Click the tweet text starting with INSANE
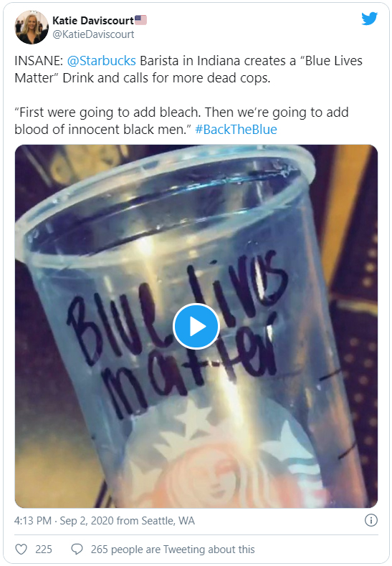This screenshot has height=566, width=392. pos(188,69)
